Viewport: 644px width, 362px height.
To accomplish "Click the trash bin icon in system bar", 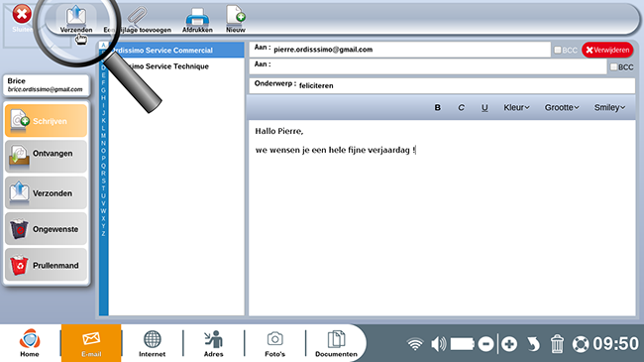I will pyautogui.click(x=557, y=344).
